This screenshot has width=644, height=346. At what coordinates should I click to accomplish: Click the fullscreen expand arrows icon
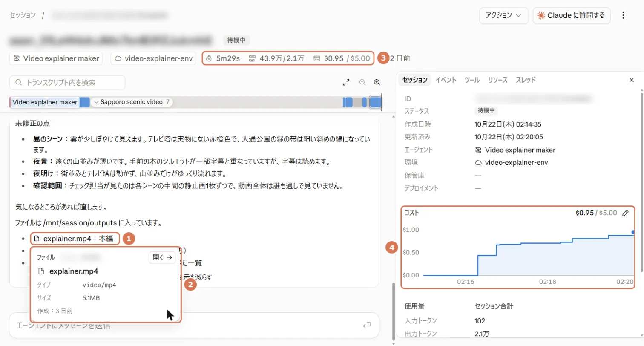(346, 83)
